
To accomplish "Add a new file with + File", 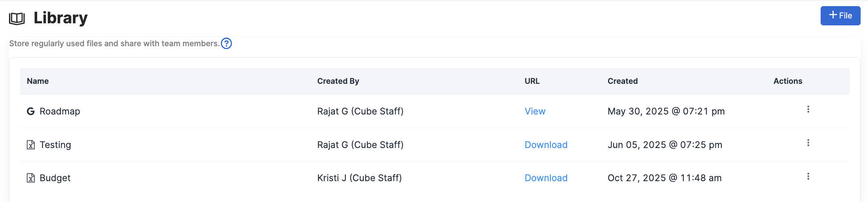I will click(840, 16).
